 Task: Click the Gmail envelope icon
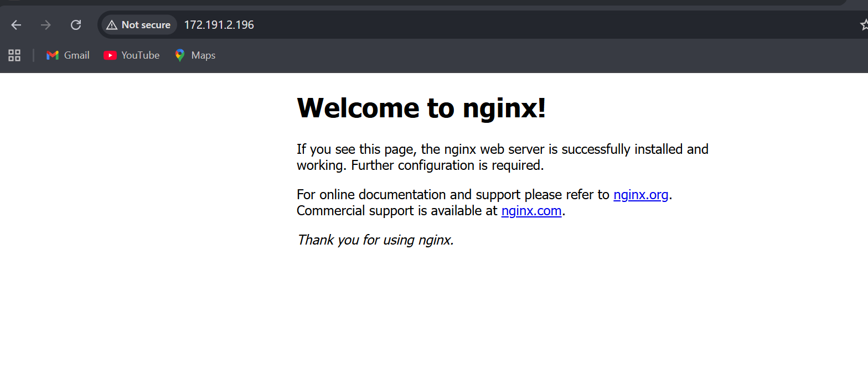(x=53, y=55)
